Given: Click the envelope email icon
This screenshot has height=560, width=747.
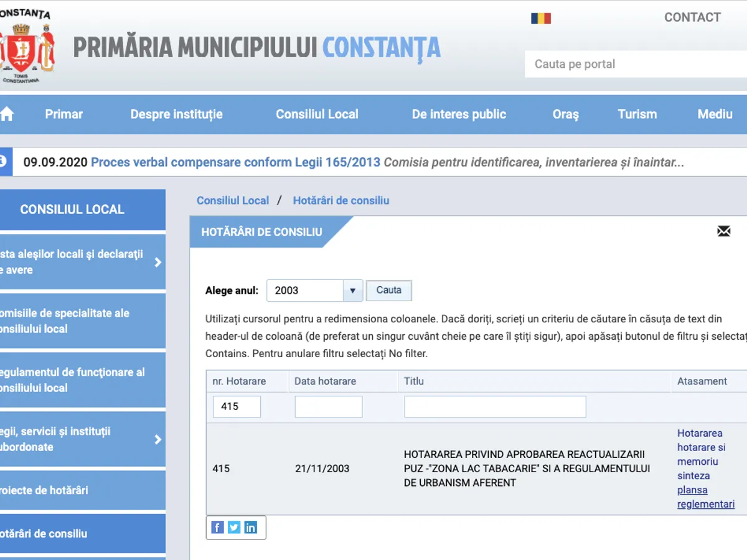Looking at the screenshot, I should pos(723,231).
